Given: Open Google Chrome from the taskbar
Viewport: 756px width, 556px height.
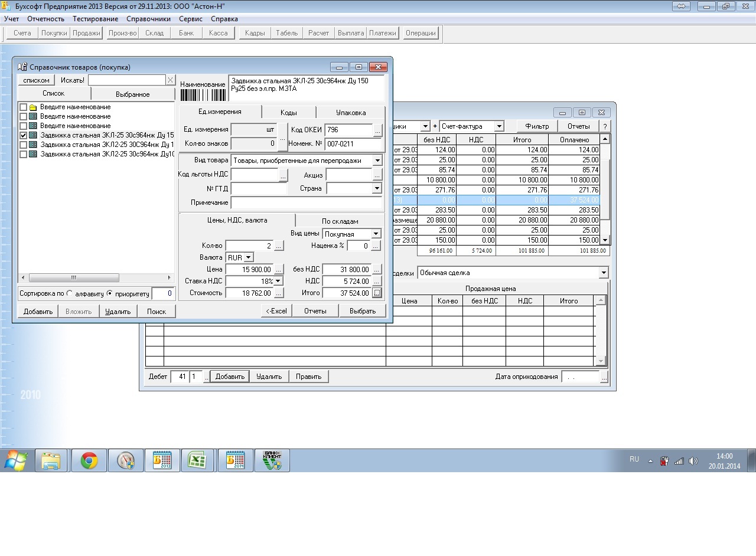Looking at the screenshot, I should click(89, 460).
